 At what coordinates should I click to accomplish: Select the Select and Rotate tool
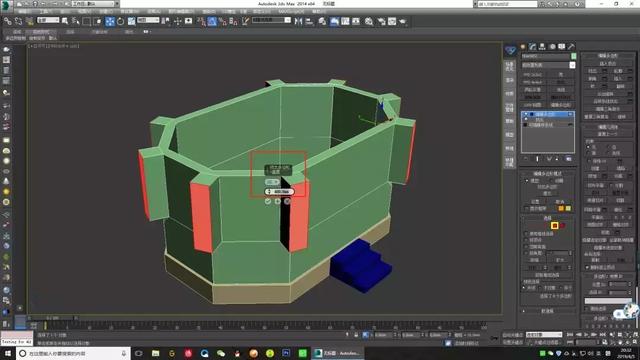coord(121,21)
